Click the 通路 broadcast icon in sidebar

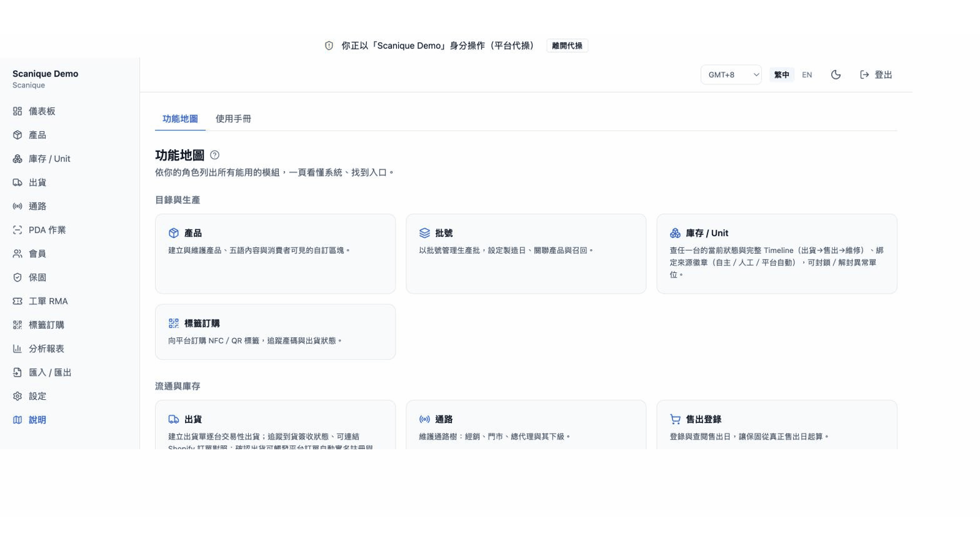click(17, 206)
